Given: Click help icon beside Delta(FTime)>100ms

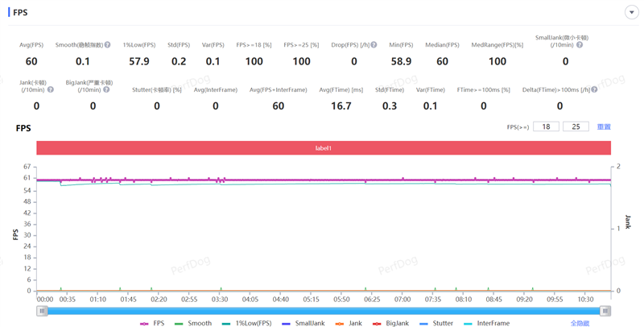Looking at the screenshot, I should pos(595,89).
